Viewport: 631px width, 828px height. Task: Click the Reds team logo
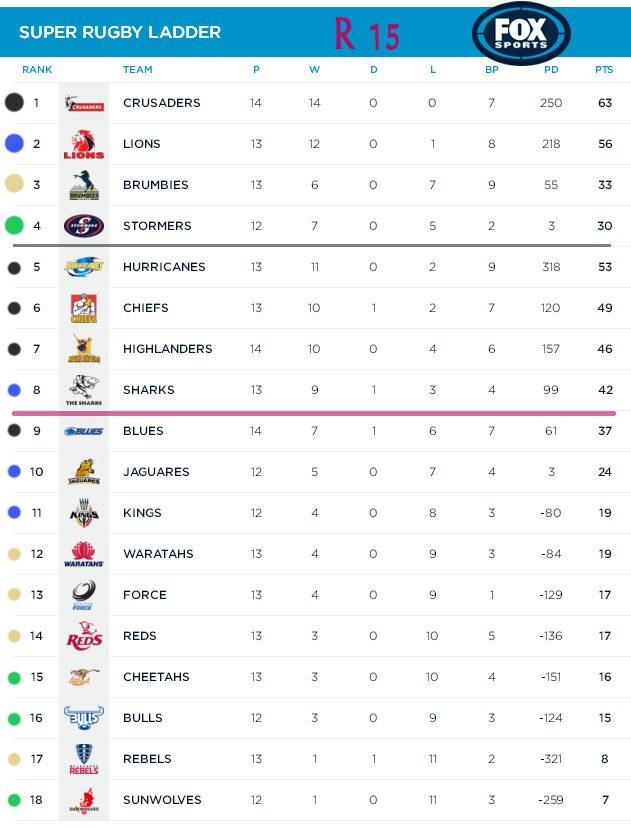pyautogui.click(x=84, y=636)
